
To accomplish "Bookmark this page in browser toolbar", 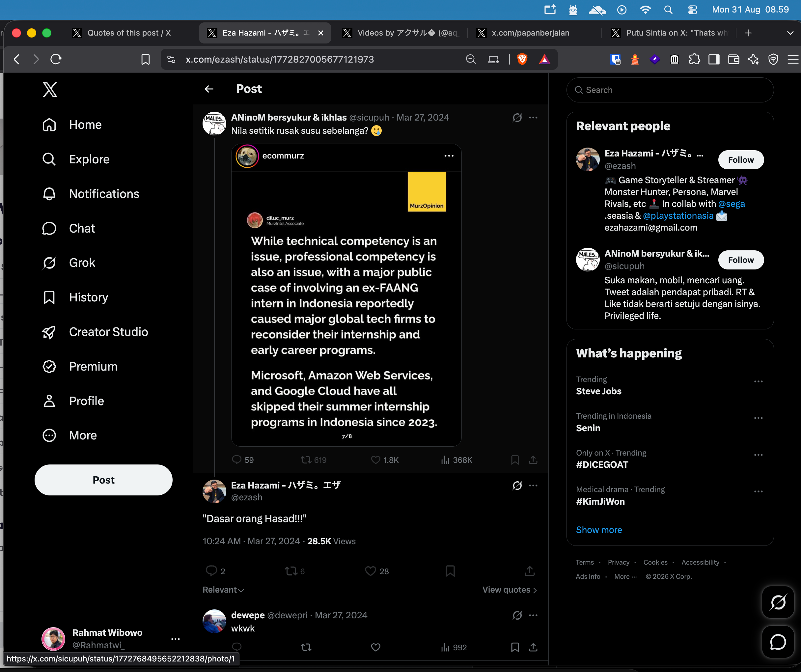I will [145, 59].
